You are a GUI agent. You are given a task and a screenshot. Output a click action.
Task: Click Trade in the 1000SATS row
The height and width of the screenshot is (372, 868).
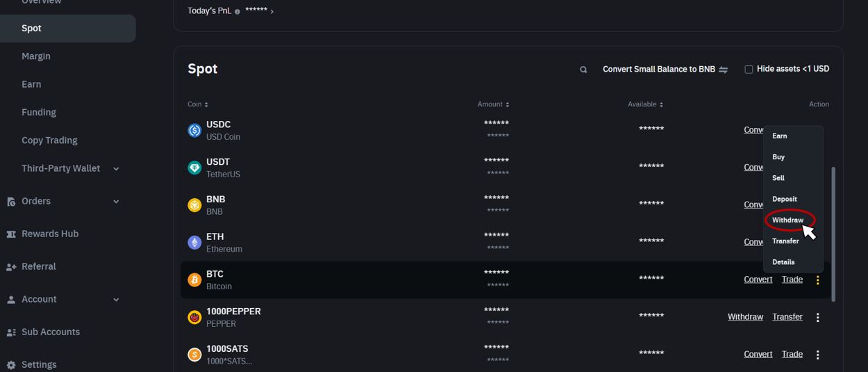pos(792,355)
